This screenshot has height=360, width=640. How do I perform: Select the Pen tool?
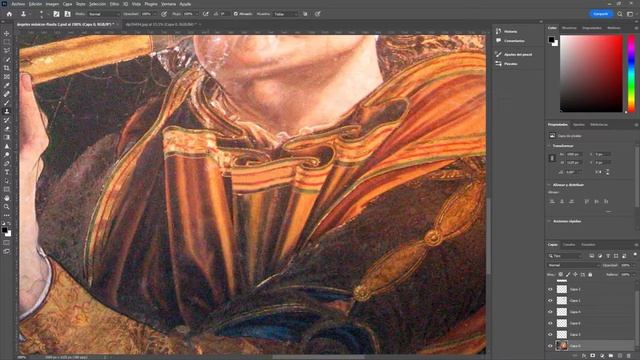point(7,163)
